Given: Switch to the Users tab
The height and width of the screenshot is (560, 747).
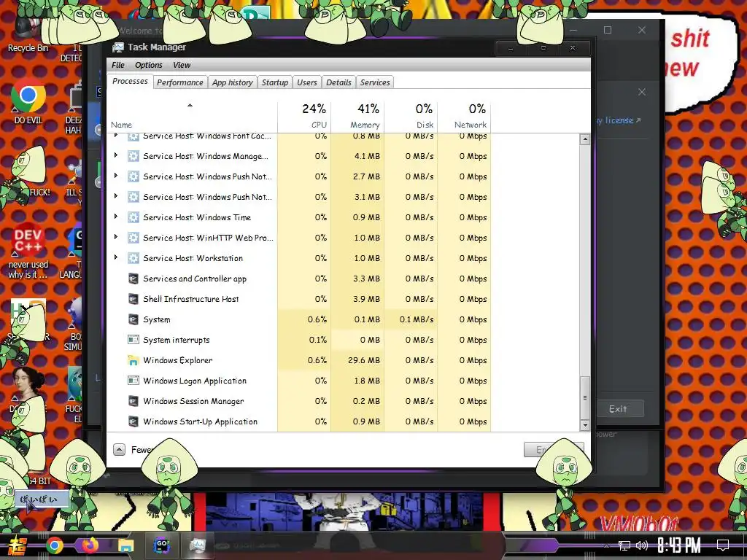Looking at the screenshot, I should pos(307,82).
